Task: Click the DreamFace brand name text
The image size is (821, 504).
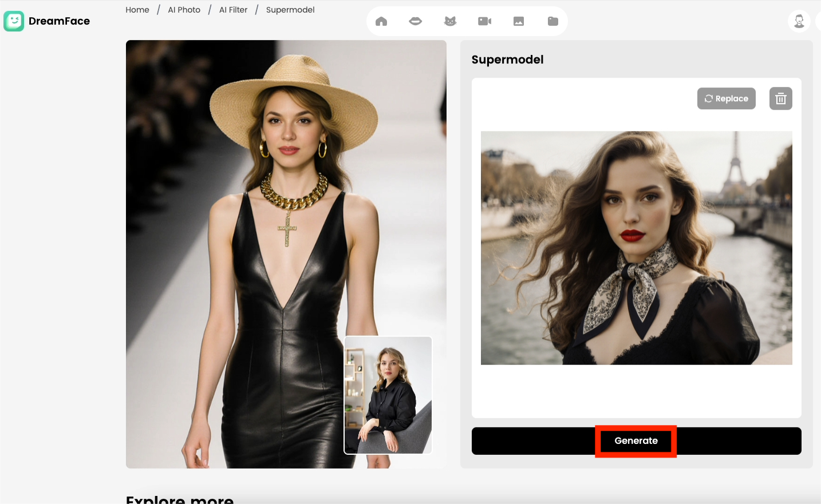Action: pyautogui.click(x=59, y=21)
